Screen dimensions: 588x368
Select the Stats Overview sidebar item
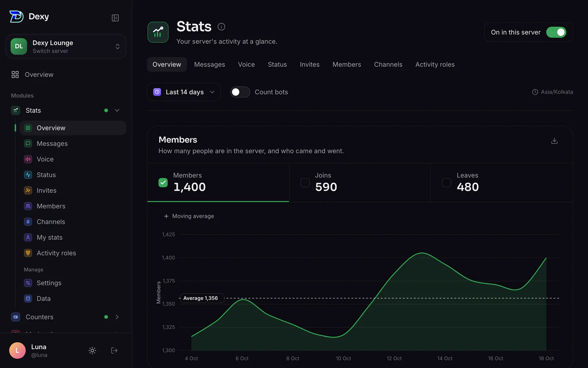pos(73,128)
